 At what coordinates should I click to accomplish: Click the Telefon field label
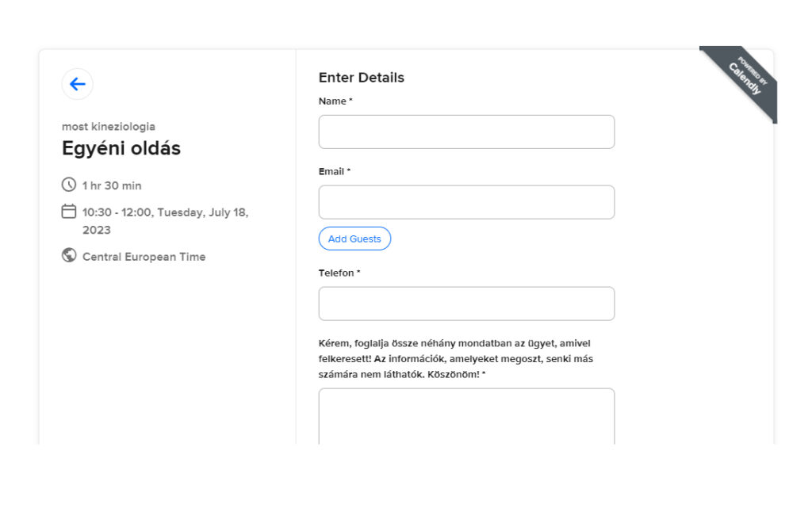(x=337, y=273)
